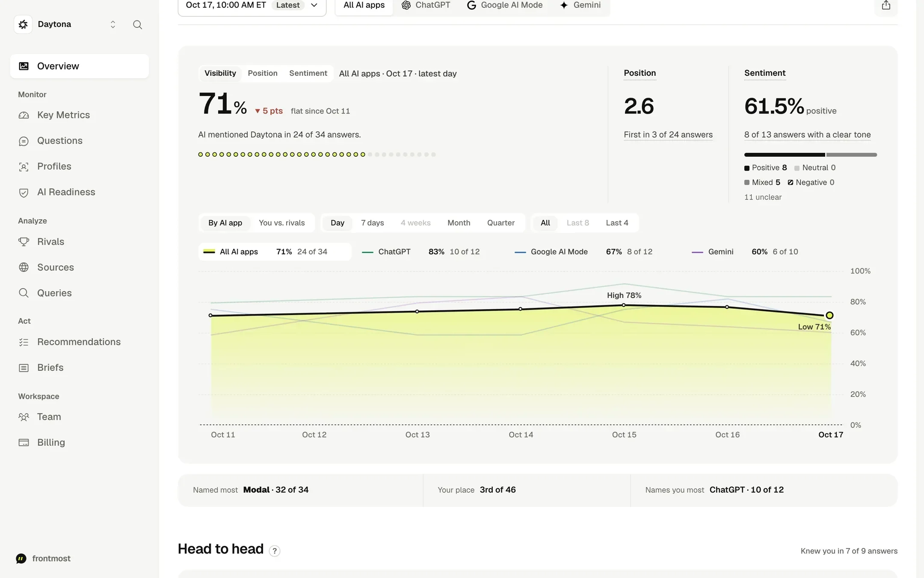Open the Overview page
The image size is (924, 578).
(x=80, y=66)
